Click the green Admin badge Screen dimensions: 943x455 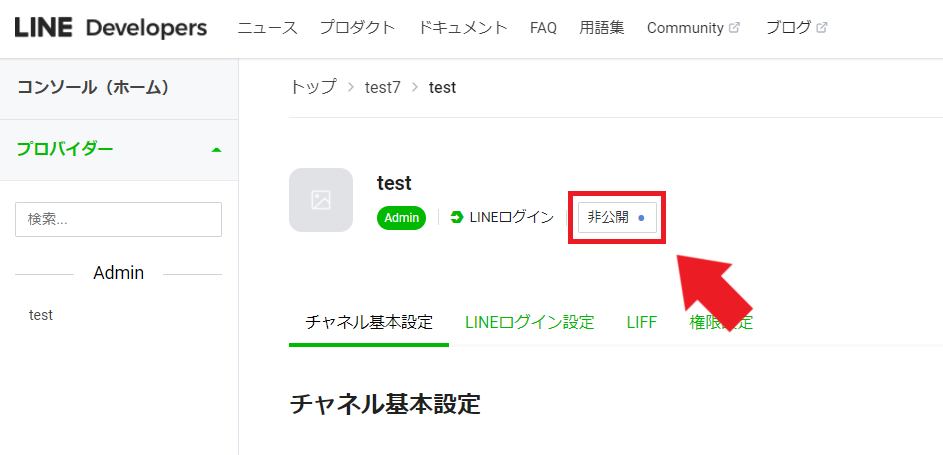(x=402, y=218)
